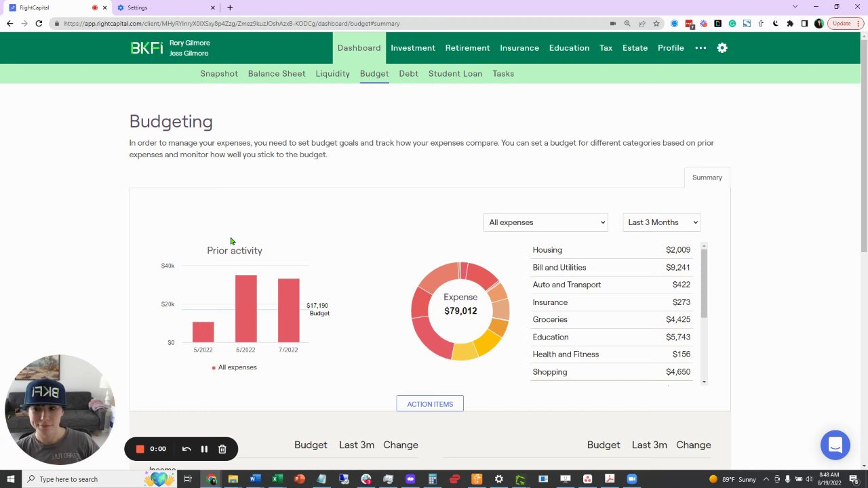Bookmark this page with the star icon

pos(656,23)
